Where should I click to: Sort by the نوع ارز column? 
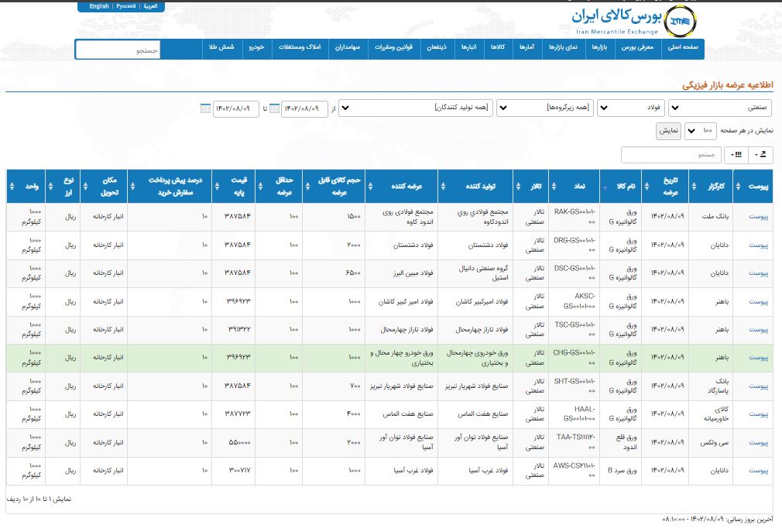(x=63, y=187)
